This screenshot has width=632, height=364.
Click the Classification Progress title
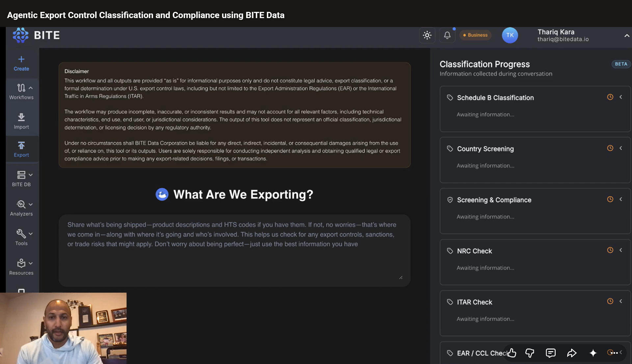(x=485, y=64)
